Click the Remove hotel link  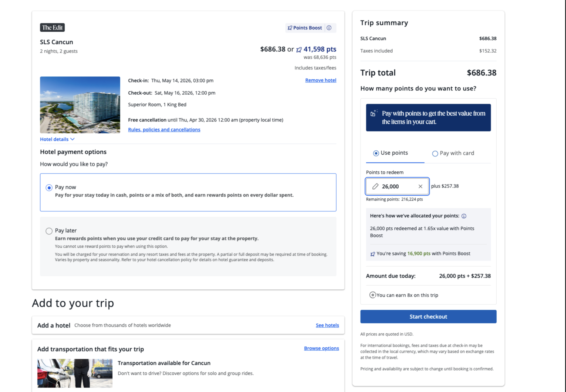point(321,80)
